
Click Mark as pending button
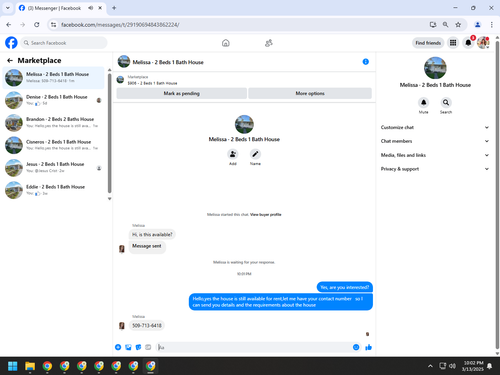click(x=182, y=93)
